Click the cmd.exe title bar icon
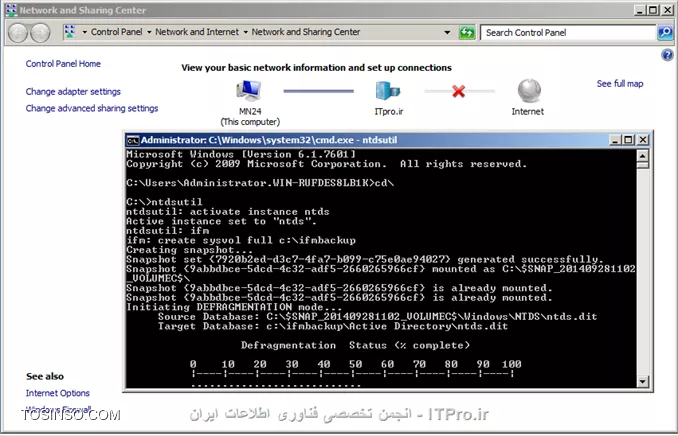The image size is (678, 436). (x=133, y=140)
